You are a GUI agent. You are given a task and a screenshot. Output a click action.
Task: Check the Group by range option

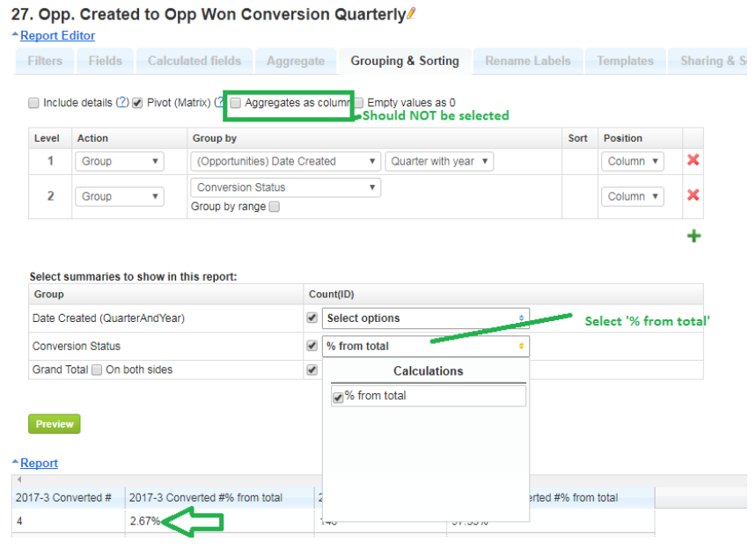(x=274, y=208)
